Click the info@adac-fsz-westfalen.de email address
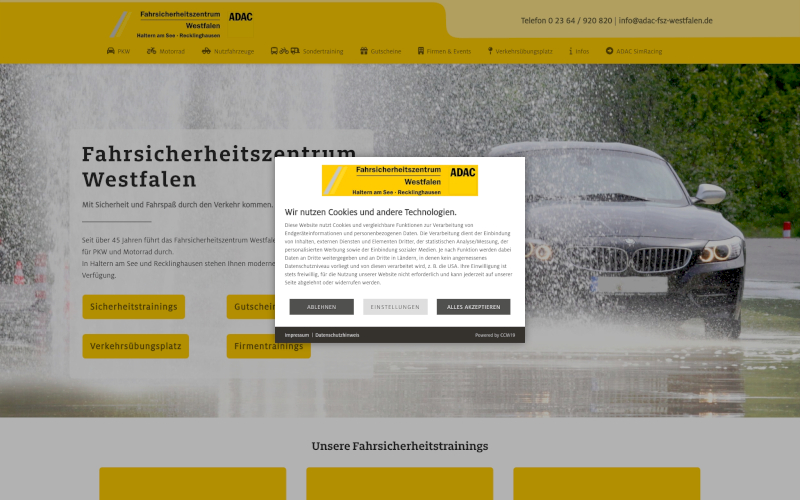Screen dimensions: 800x500 coord(665,20)
